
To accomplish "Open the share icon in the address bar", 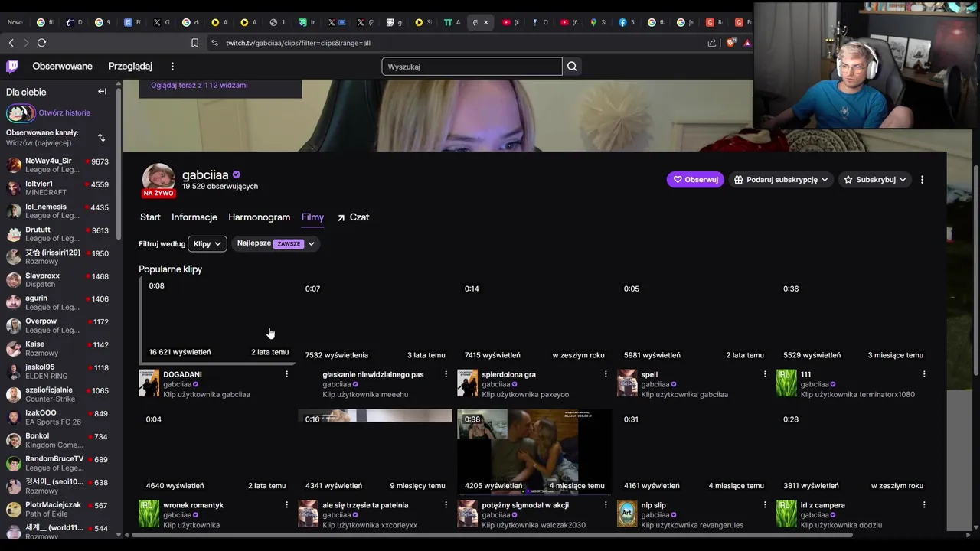I will 712,43.
